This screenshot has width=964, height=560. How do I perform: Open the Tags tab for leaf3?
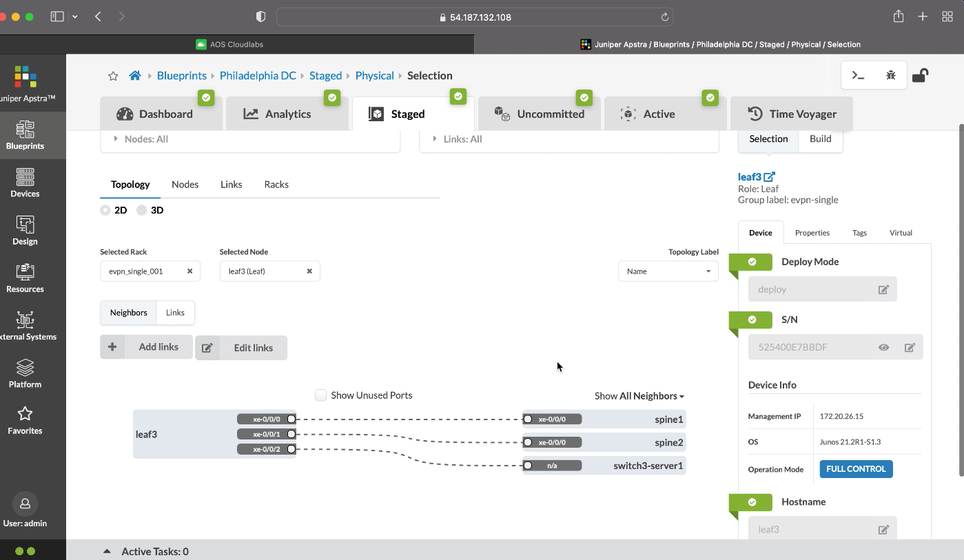click(859, 233)
